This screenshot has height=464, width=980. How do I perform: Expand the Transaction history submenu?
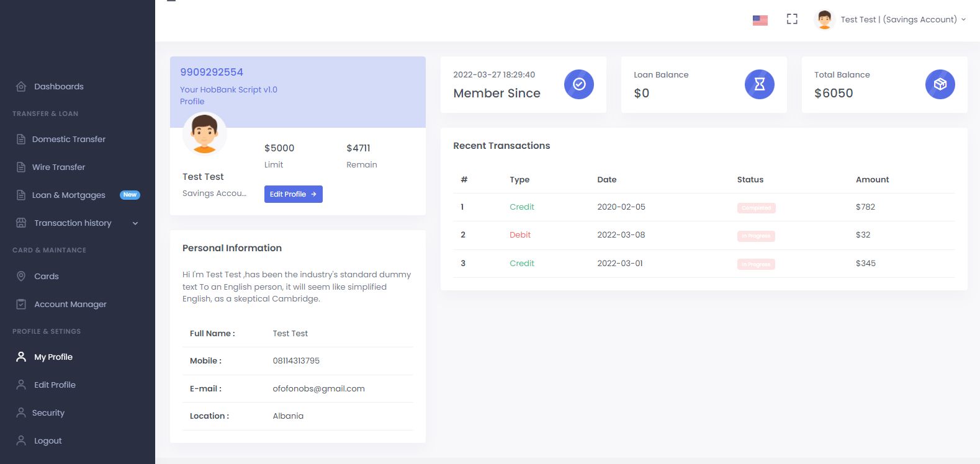point(135,223)
